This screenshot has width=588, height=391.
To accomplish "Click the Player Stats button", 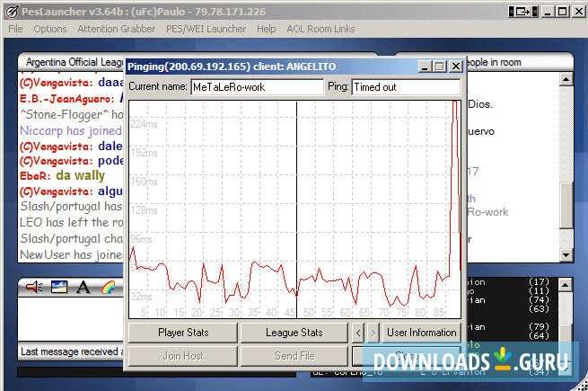I will point(183,333).
